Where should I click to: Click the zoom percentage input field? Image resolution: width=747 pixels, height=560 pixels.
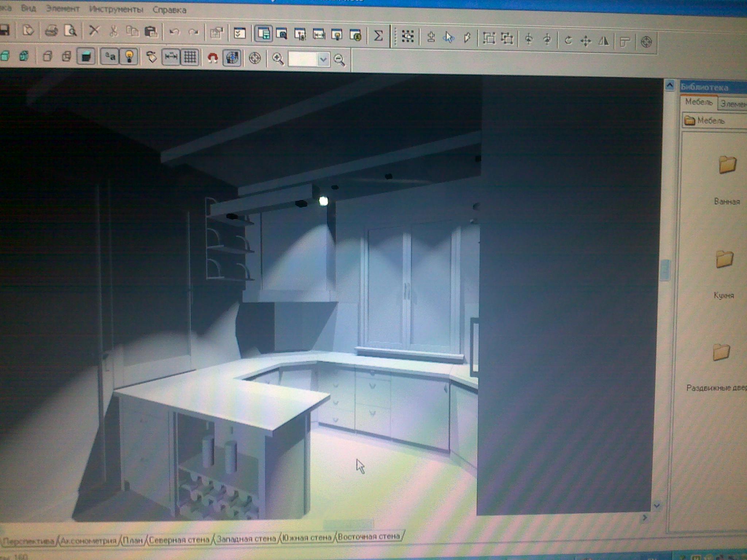point(303,60)
